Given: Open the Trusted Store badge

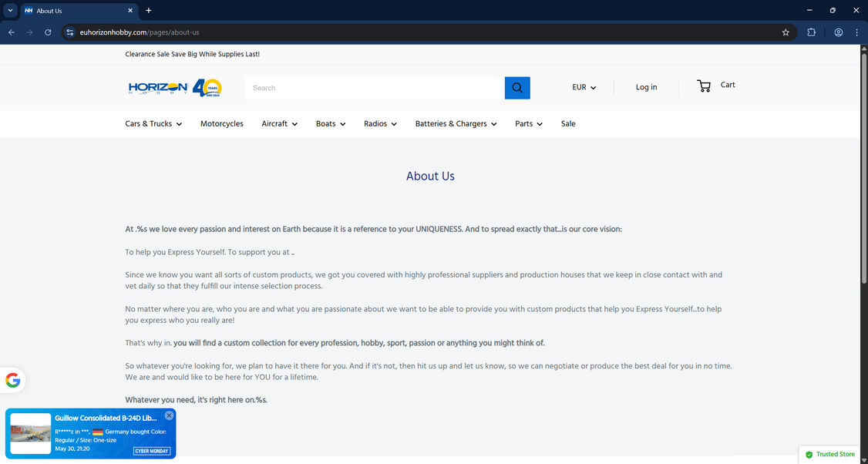Looking at the screenshot, I should click(x=829, y=454).
